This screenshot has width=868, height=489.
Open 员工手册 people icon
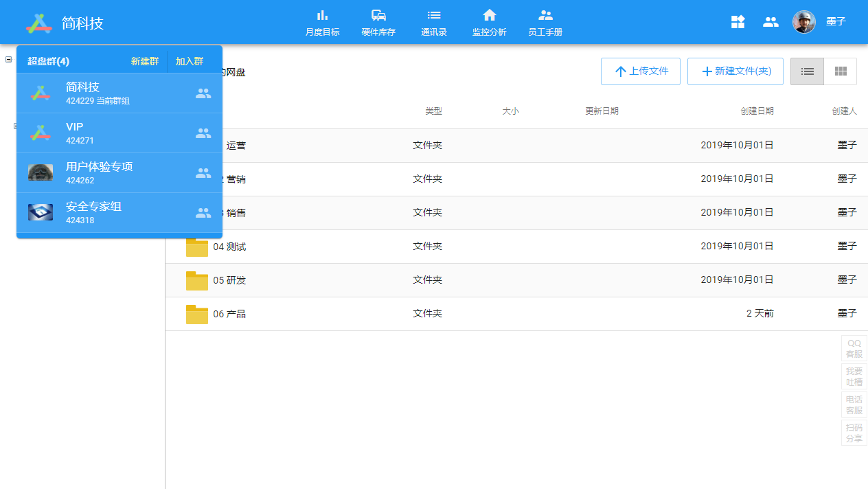545,16
